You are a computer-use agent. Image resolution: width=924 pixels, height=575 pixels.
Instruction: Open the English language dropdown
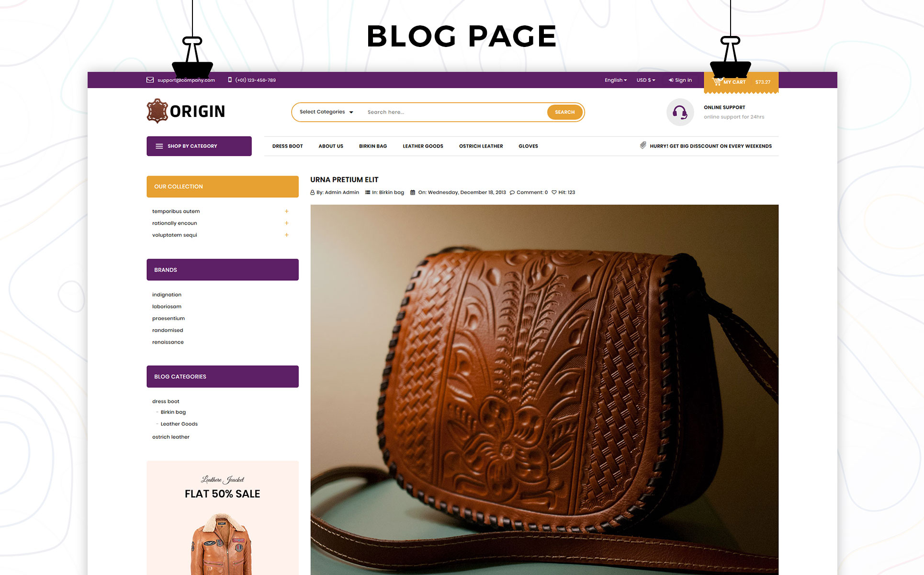[x=616, y=80]
